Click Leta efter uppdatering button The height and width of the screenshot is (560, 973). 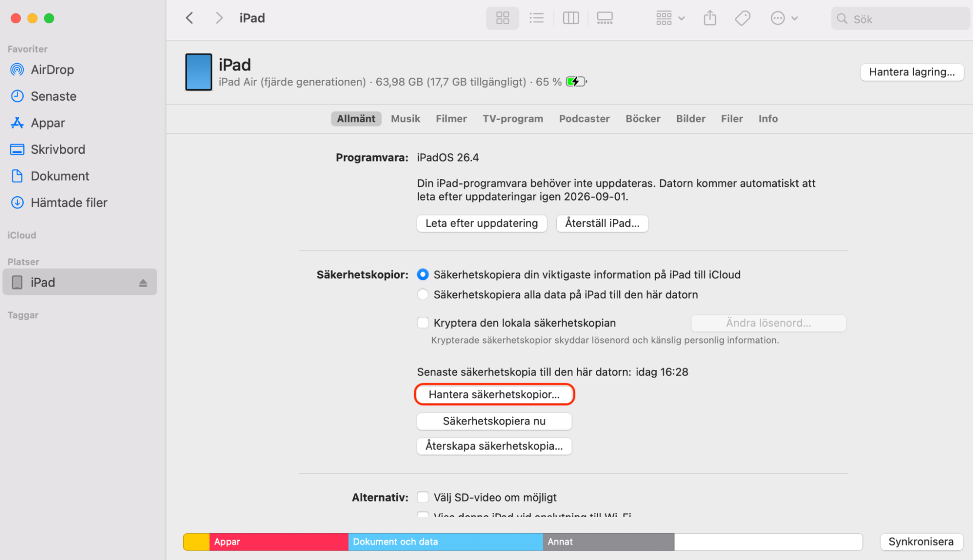coord(481,223)
